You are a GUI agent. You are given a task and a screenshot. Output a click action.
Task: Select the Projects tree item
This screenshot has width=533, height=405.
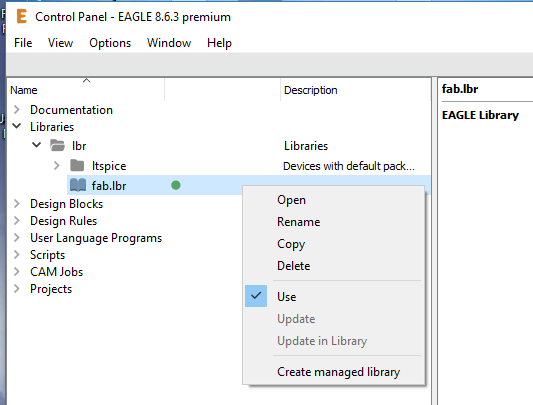[x=51, y=289]
